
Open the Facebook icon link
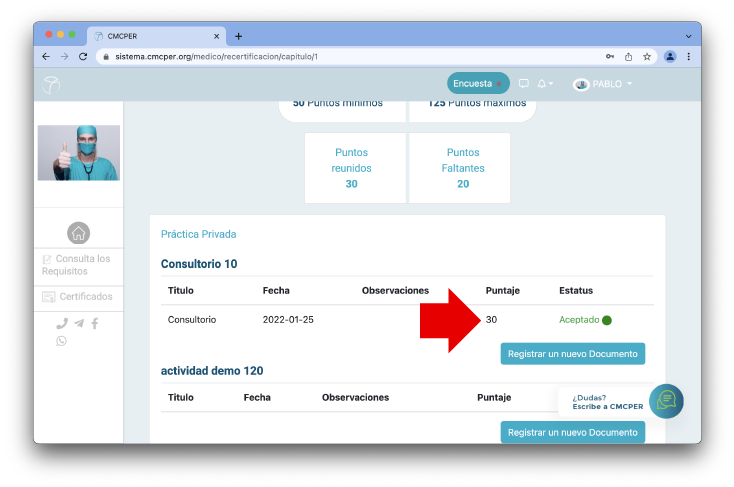tap(95, 323)
